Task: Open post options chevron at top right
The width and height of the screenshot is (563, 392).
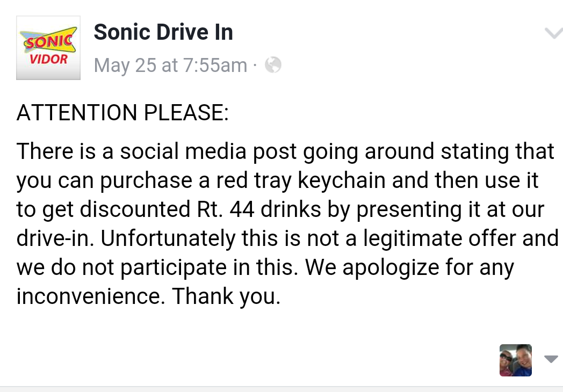Action: click(x=554, y=33)
